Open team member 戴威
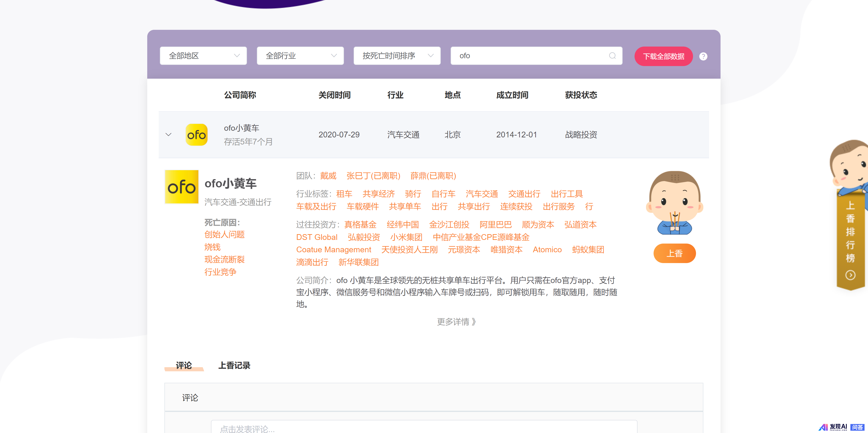This screenshot has width=868, height=433. 328,176
